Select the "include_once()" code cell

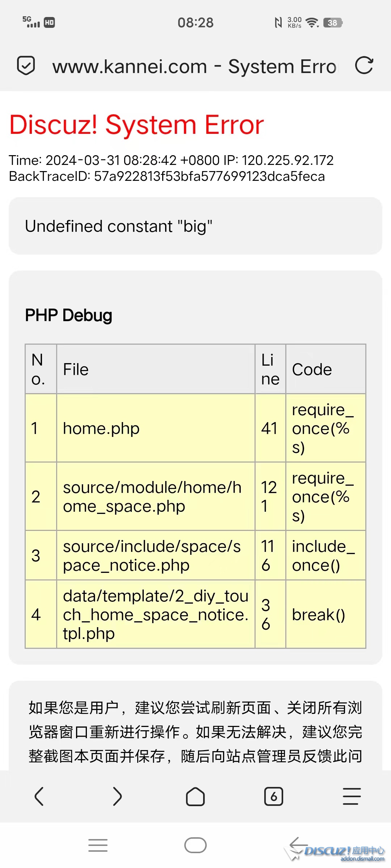click(x=326, y=556)
